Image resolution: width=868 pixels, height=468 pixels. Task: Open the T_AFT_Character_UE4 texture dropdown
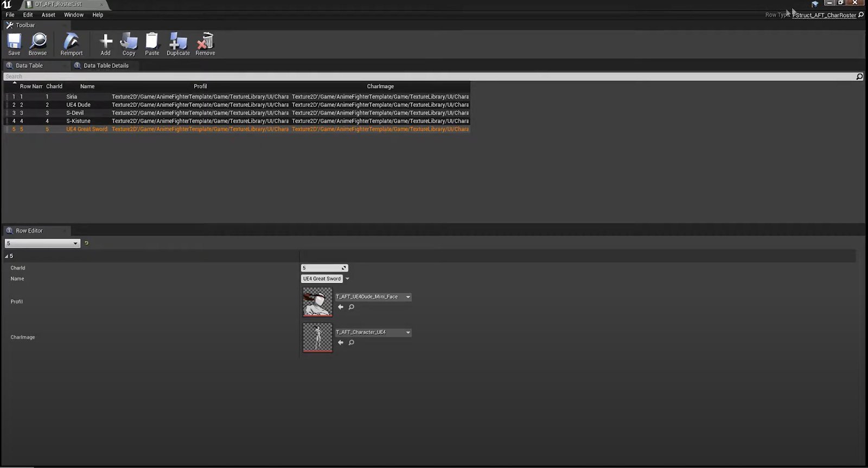click(x=373, y=332)
